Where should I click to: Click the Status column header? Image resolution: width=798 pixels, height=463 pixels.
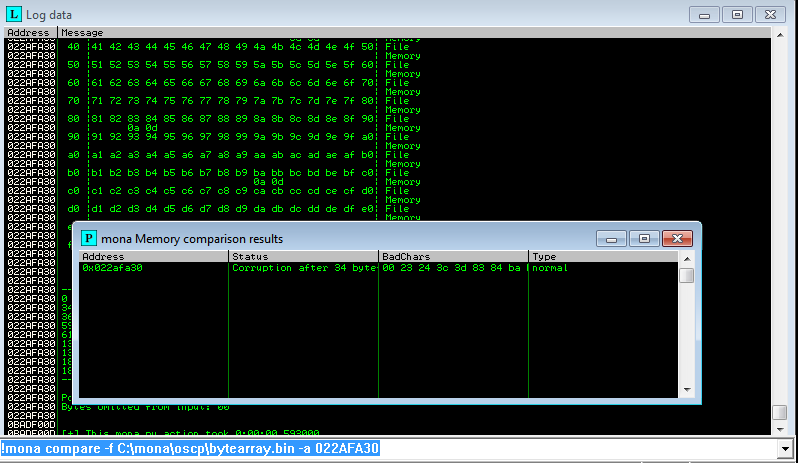coord(303,256)
